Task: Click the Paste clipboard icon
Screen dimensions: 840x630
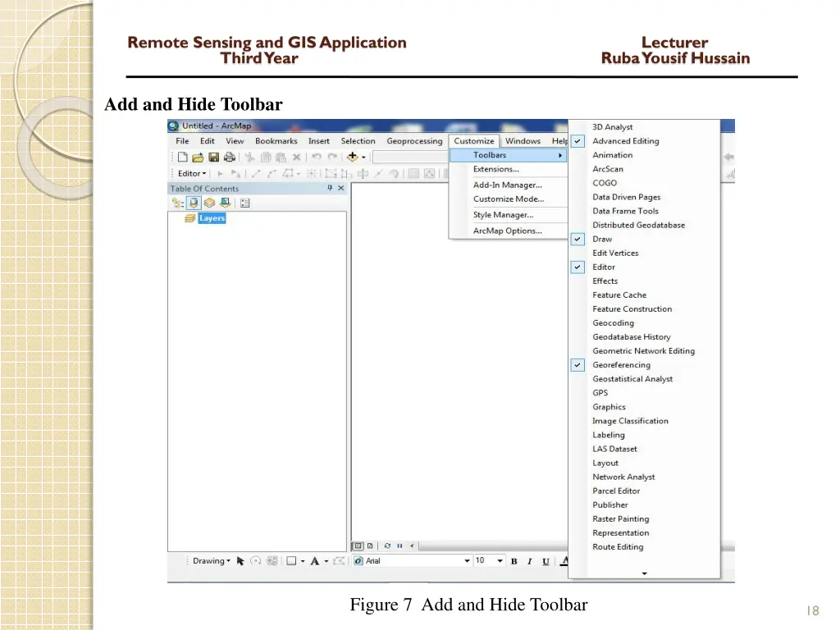Action: [281, 157]
